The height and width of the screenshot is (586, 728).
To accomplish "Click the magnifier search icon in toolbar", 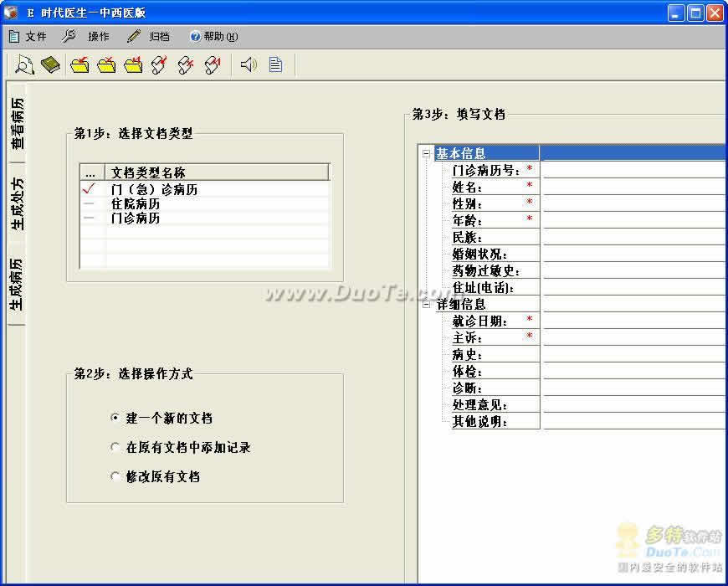I will (x=24, y=64).
